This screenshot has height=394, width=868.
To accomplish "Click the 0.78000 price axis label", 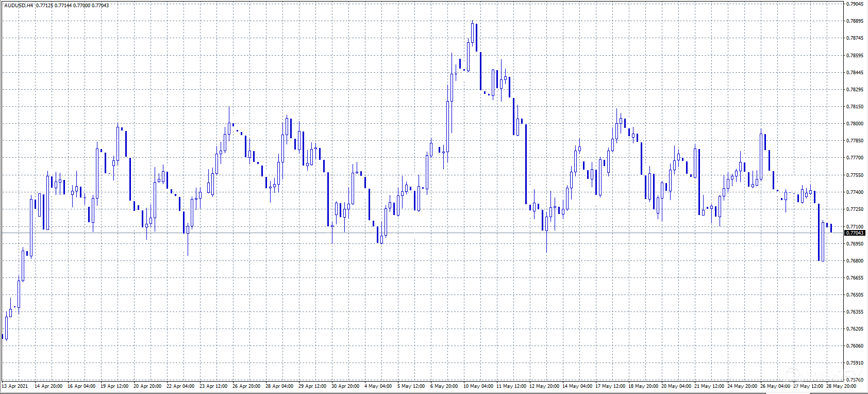I will pyautogui.click(x=855, y=124).
